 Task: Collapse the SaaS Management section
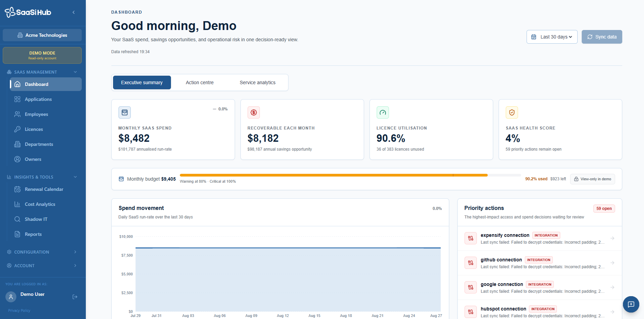pos(75,72)
